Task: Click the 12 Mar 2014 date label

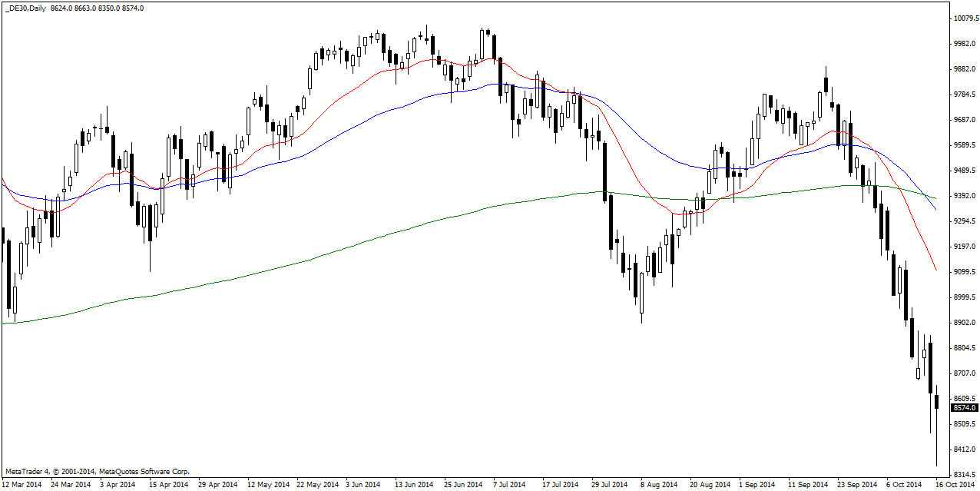Action: pos(23,484)
